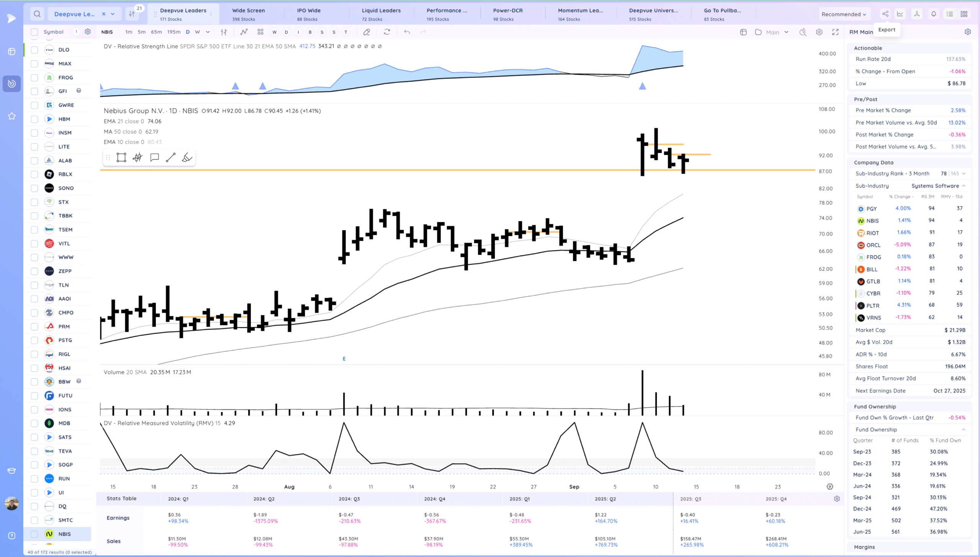Viewport: 980px width, 557px height.
Task: Open the indicators icon in the chart toolbar
Action: (244, 32)
